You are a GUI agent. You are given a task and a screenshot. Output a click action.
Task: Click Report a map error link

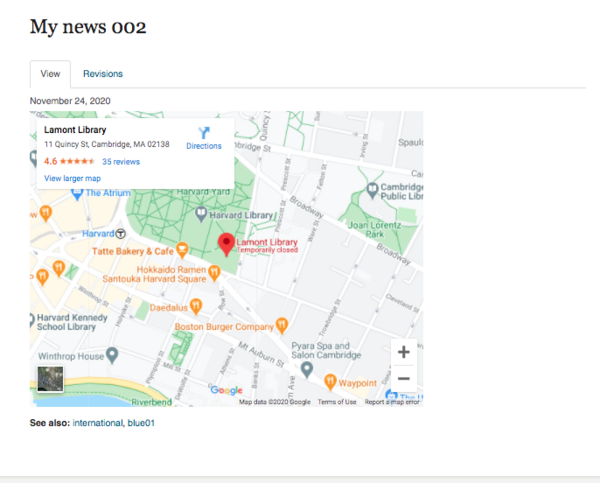click(x=392, y=402)
